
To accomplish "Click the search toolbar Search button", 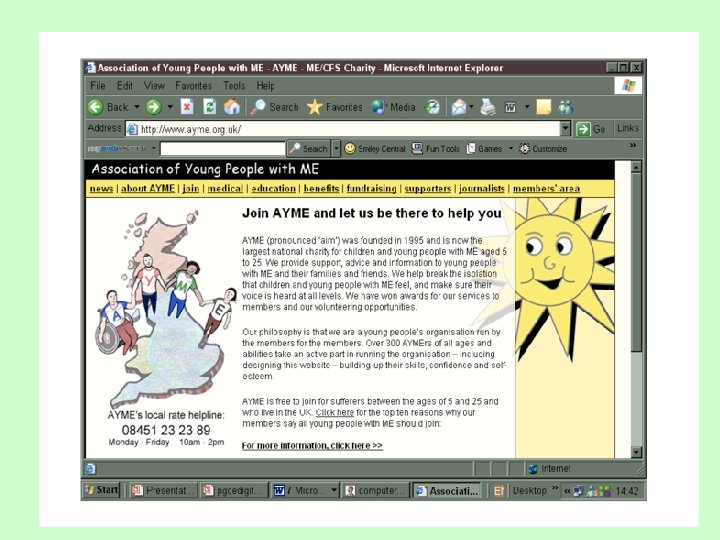I will click(309, 148).
